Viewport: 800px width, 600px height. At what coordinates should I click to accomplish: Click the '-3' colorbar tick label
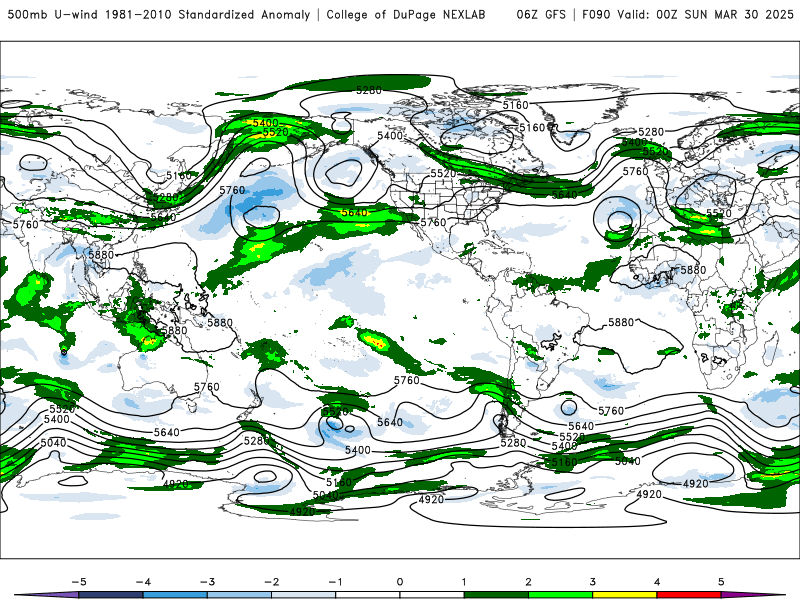207,582
